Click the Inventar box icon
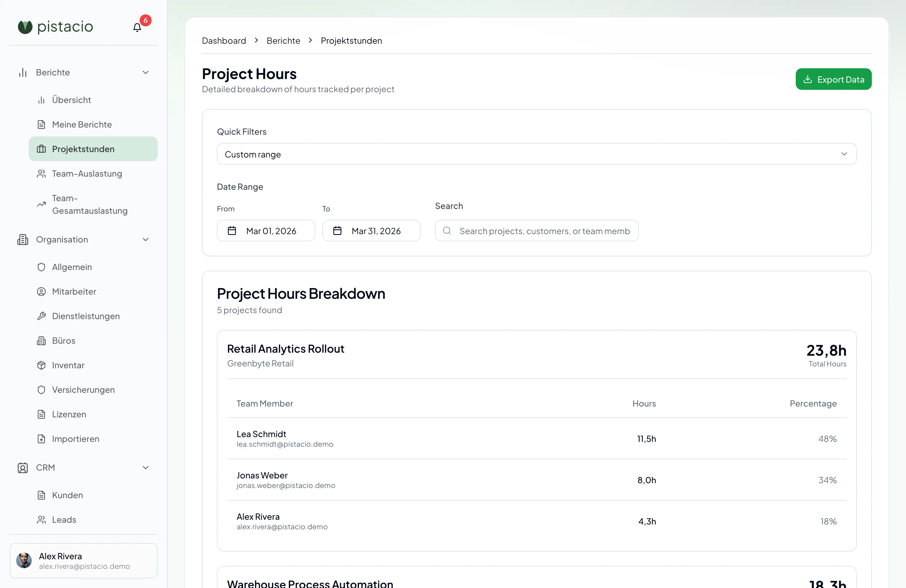 [x=41, y=365]
